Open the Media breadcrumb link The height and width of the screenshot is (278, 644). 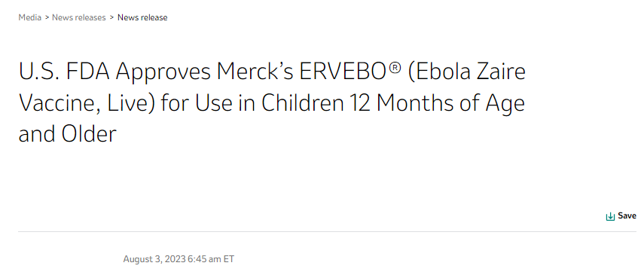[30, 17]
